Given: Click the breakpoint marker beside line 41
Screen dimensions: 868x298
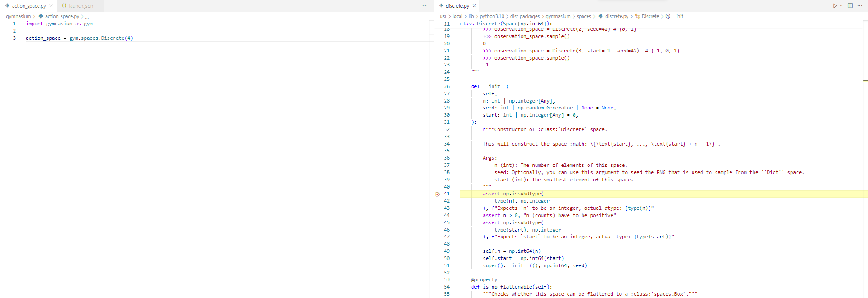Looking at the screenshot, I should [437, 194].
